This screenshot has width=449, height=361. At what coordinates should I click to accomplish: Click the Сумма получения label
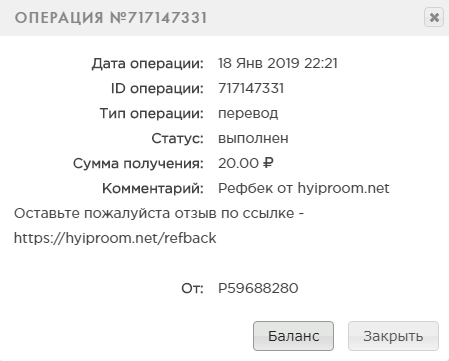pyautogui.click(x=138, y=164)
